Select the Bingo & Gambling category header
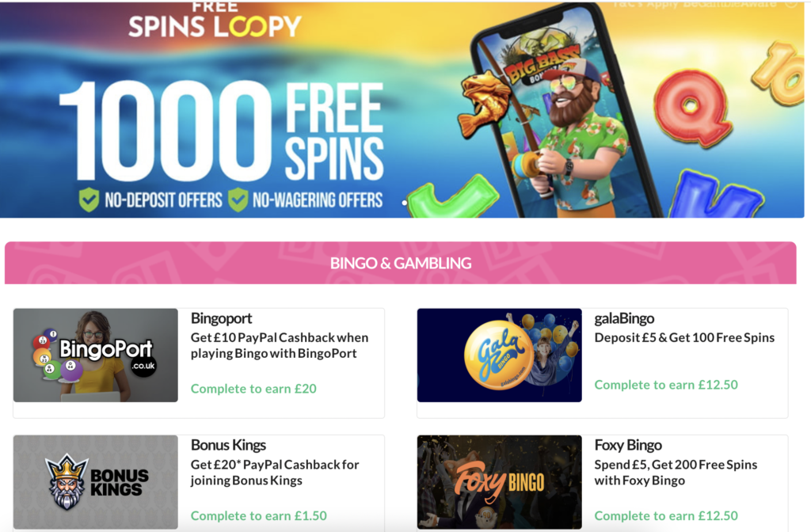 [x=400, y=263]
